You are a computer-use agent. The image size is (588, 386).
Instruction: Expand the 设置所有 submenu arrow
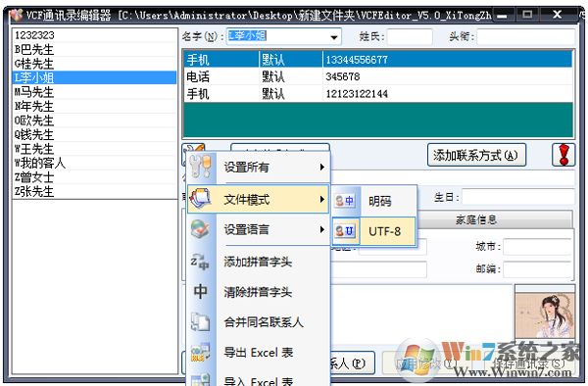[x=321, y=167]
